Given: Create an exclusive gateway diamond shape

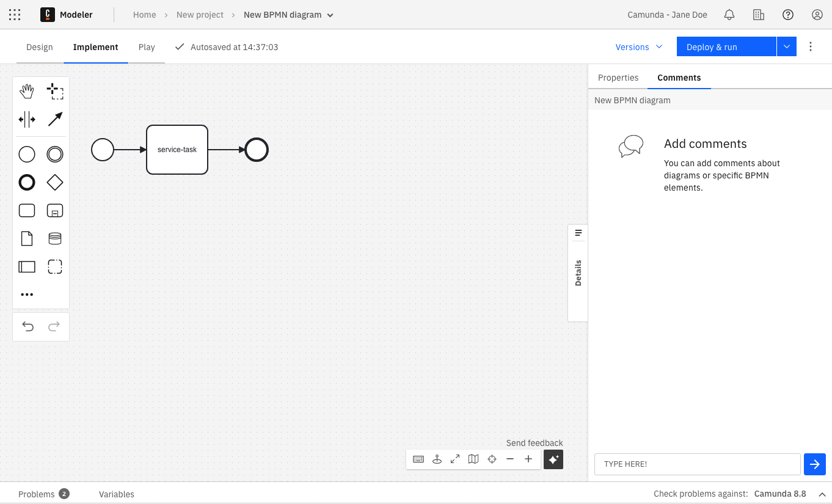Looking at the screenshot, I should 55,182.
